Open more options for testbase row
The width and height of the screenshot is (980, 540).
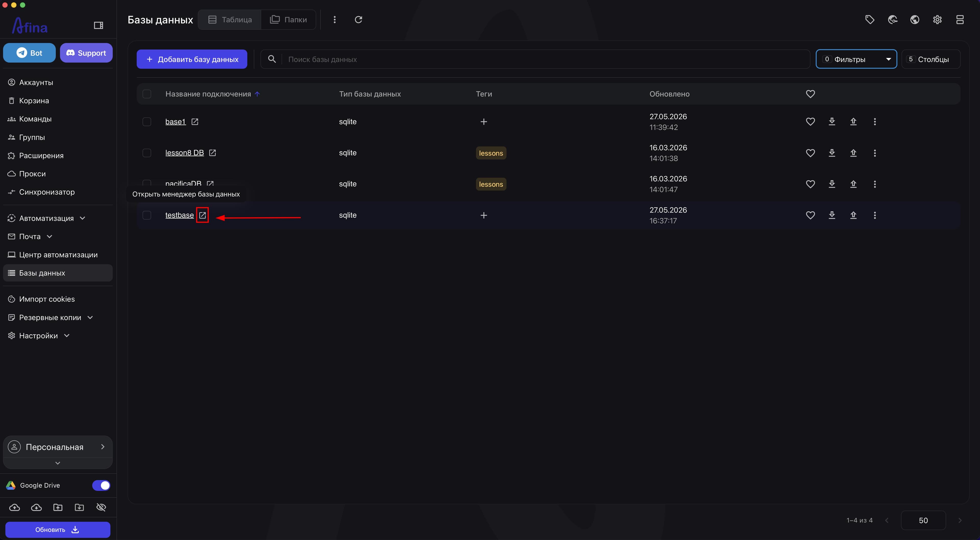(x=875, y=215)
